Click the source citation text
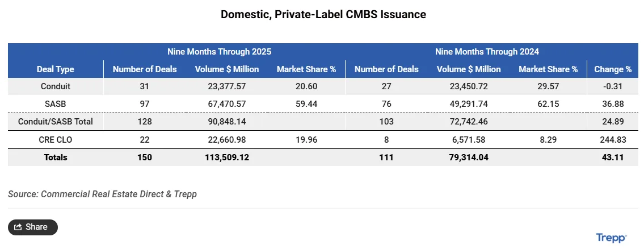644x249 pixels. 102,194
